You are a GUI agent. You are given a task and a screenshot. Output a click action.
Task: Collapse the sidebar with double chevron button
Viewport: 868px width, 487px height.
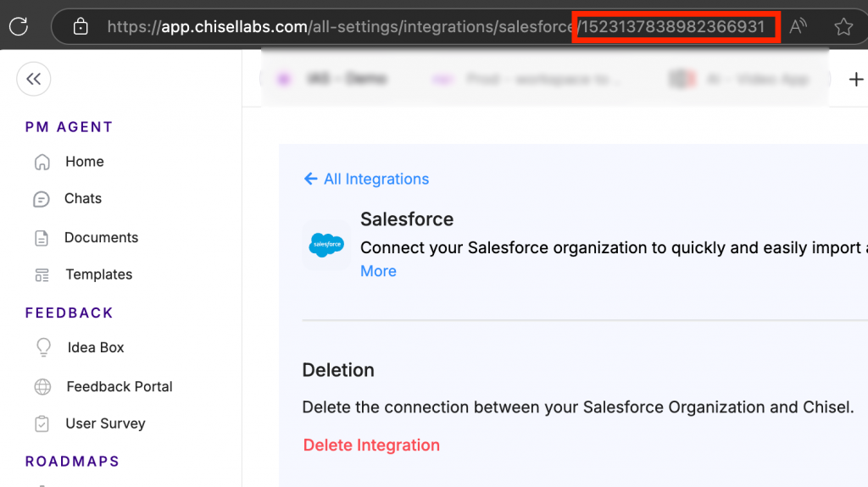(x=34, y=79)
